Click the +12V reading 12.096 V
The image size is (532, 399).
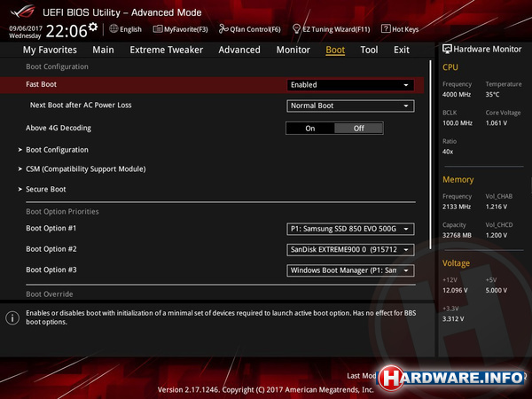click(x=455, y=290)
